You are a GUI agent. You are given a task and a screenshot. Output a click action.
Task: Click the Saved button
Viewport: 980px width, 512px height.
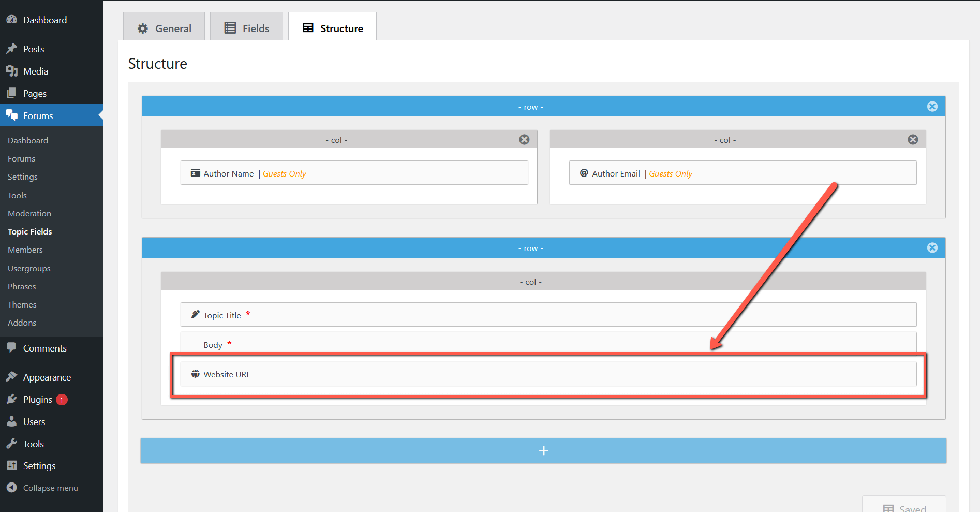click(x=904, y=507)
